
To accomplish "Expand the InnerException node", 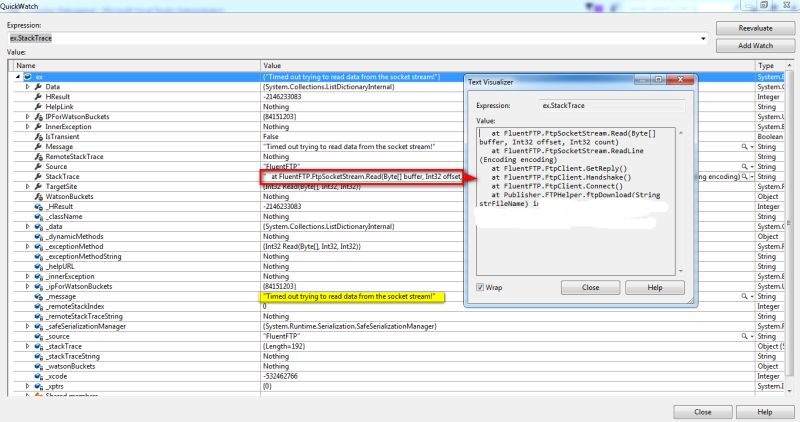I will pyautogui.click(x=28, y=127).
